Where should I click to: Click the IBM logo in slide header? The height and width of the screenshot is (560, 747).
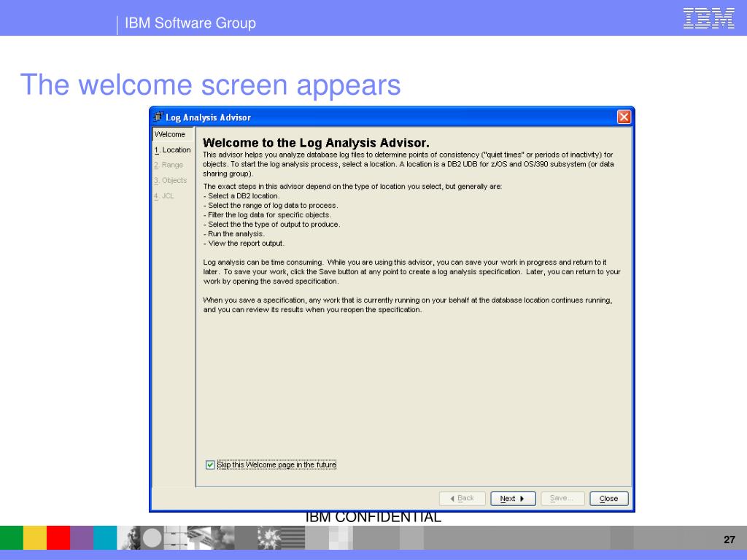[x=709, y=18]
